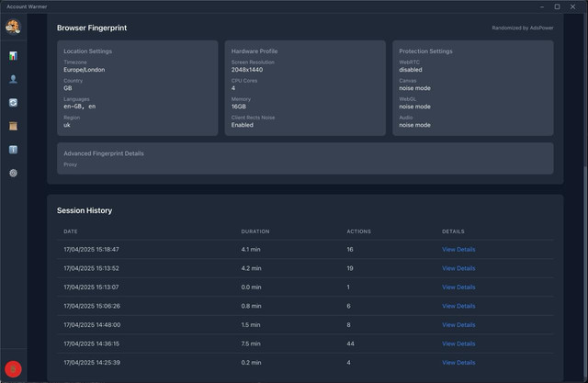Click the CPU Cores value 4

click(233, 88)
